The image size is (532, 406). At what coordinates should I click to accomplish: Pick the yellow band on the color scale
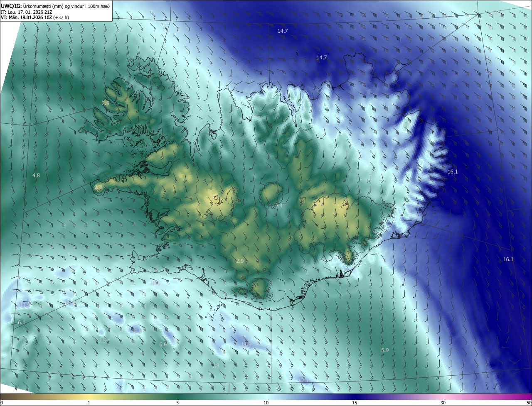point(89,397)
